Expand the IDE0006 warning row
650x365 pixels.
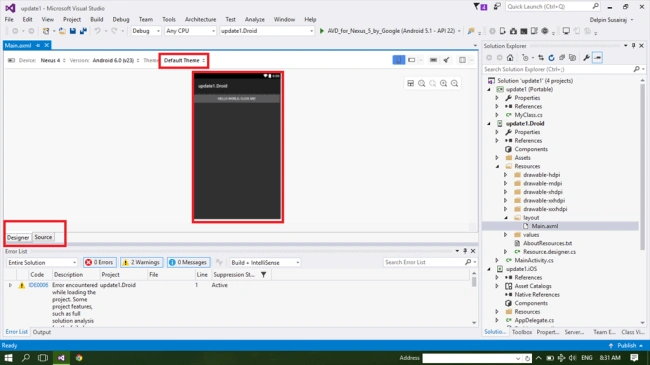click(x=10, y=285)
